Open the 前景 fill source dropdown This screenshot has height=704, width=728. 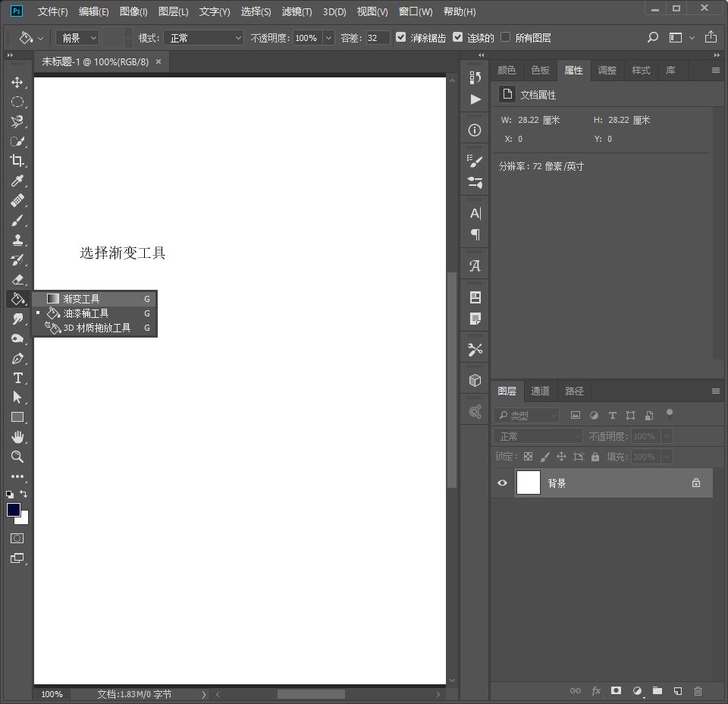[x=77, y=38]
